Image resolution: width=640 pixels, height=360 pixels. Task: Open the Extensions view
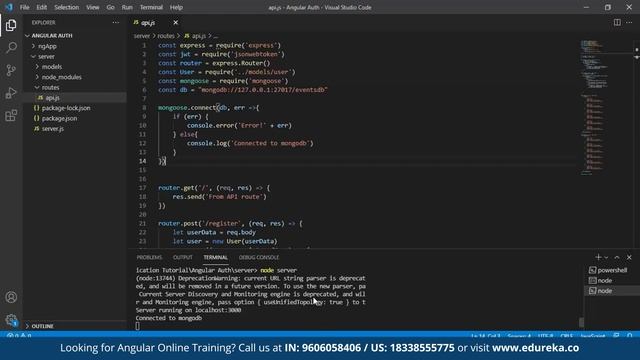point(11,116)
